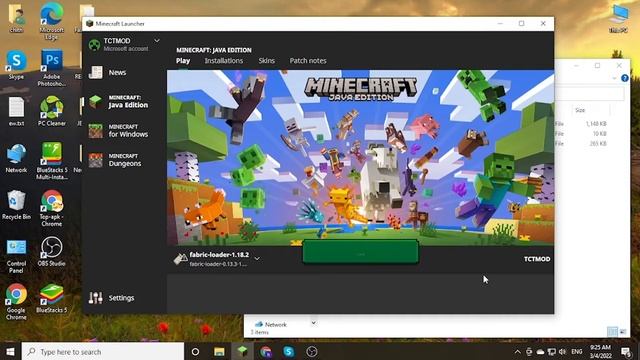
Task: Select BlueStacks 5 desktop icon
Action: [x=51, y=299]
